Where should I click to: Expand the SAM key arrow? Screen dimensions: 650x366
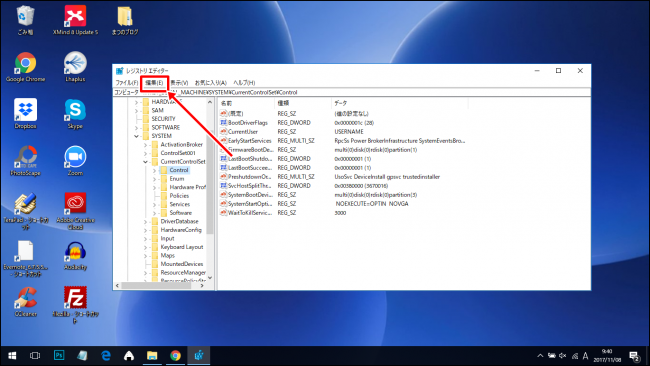(x=136, y=111)
